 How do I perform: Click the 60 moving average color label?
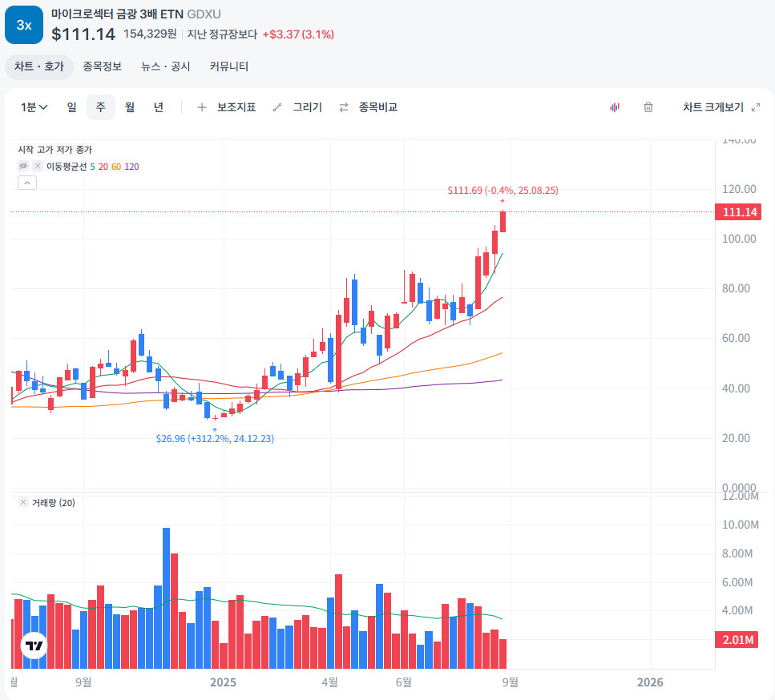[x=116, y=167]
